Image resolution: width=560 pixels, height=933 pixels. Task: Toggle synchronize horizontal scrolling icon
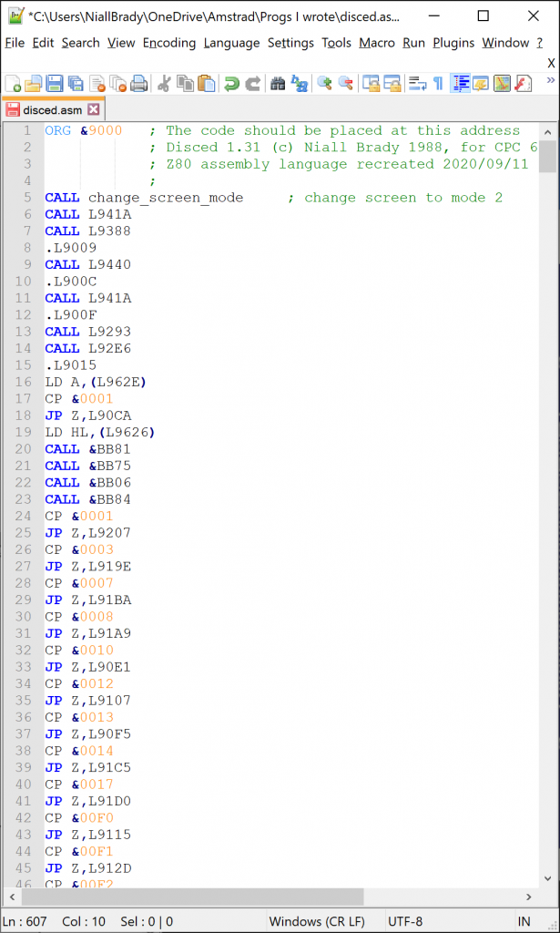point(392,84)
